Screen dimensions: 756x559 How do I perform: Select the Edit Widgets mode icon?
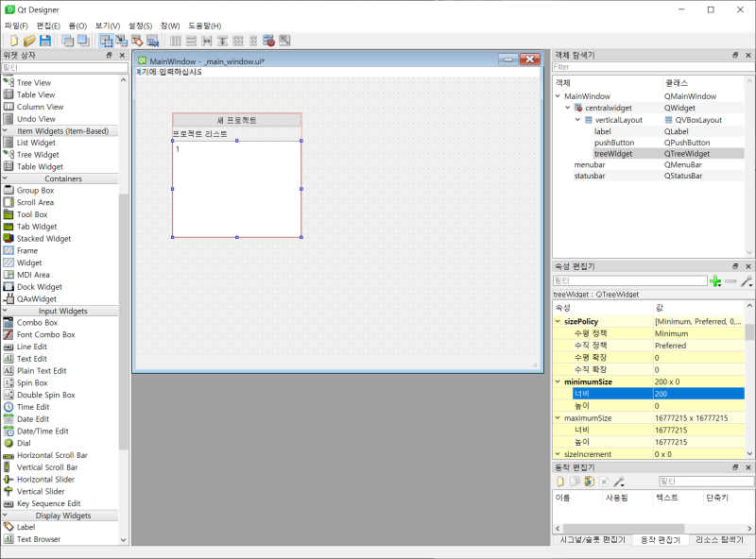coord(106,41)
